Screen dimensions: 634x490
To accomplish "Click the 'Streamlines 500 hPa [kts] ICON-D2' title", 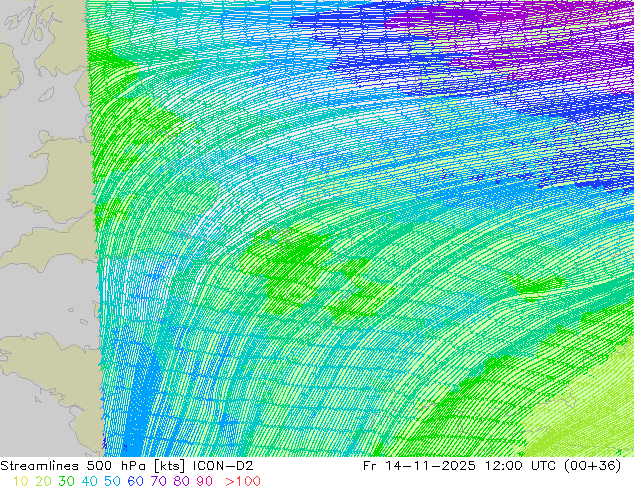I will pos(127,466).
